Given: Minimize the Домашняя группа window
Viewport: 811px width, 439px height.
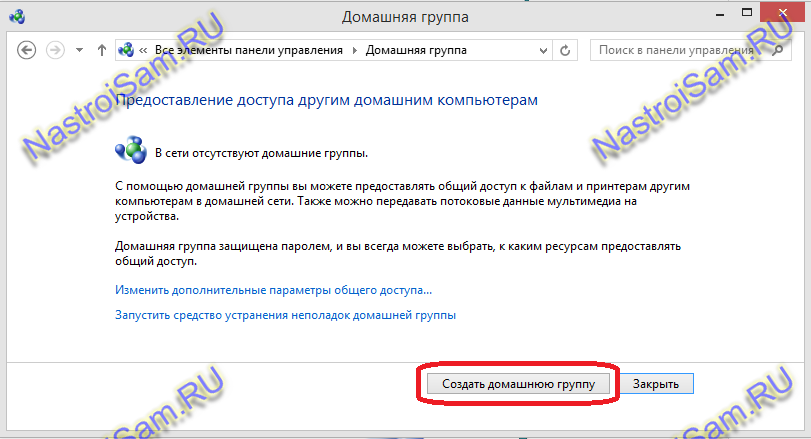Looking at the screenshot, I should (x=720, y=14).
